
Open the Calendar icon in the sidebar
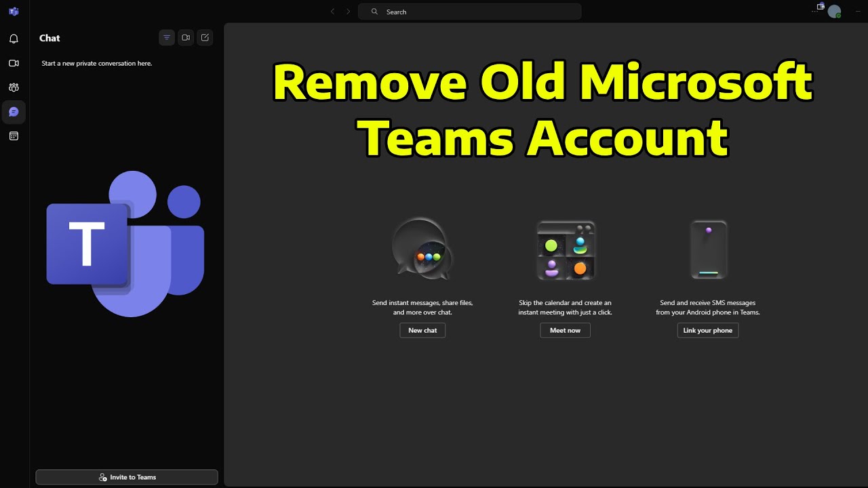coord(14,136)
